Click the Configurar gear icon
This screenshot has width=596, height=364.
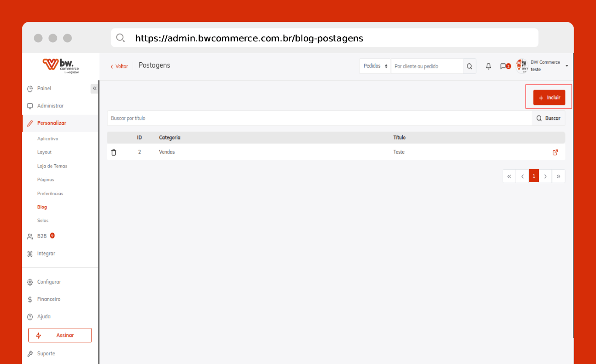point(30,282)
